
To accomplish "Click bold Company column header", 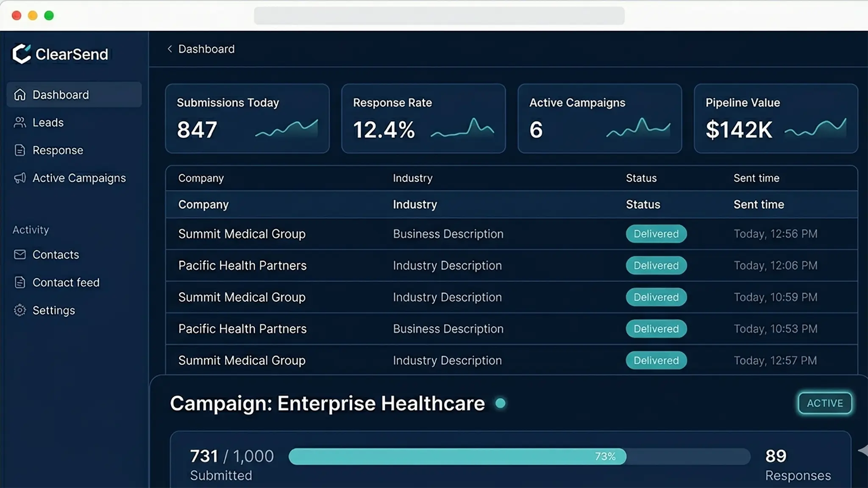I will pyautogui.click(x=203, y=205).
